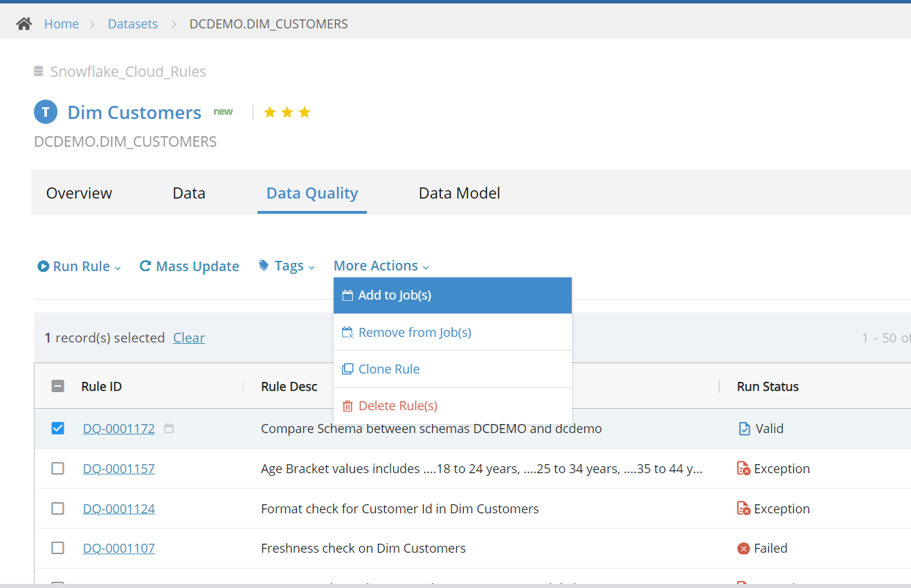Open rule DQ-0001124 link
The height and width of the screenshot is (588, 911).
[119, 509]
